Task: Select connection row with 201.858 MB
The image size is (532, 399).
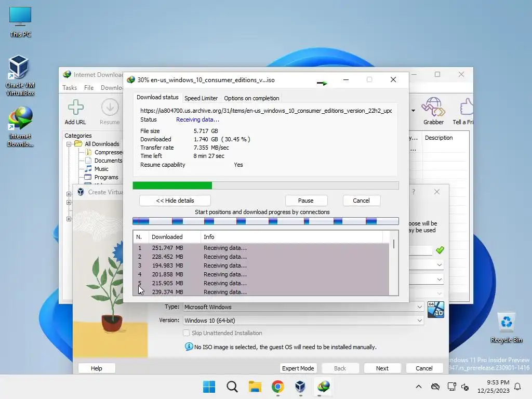Action: click(261, 274)
